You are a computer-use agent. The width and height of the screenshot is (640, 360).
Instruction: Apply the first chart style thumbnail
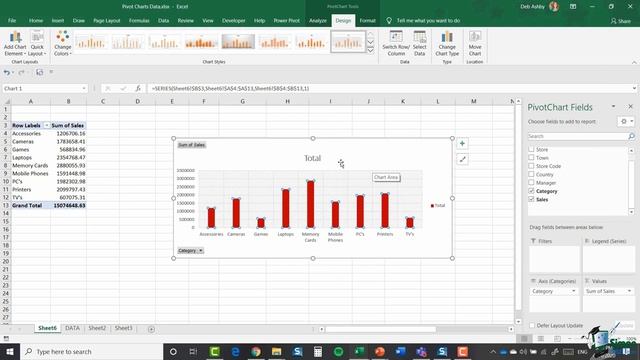[91, 42]
